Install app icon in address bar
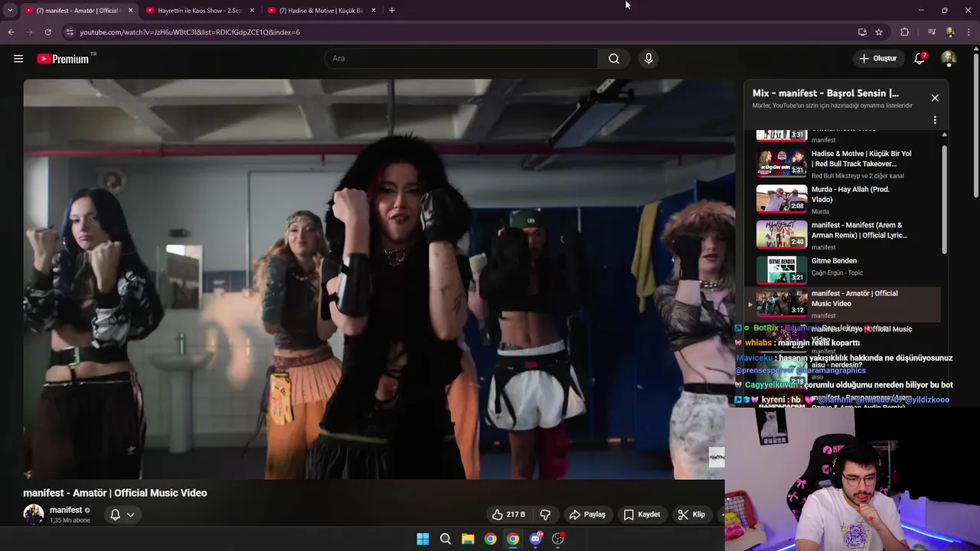 coord(862,32)
